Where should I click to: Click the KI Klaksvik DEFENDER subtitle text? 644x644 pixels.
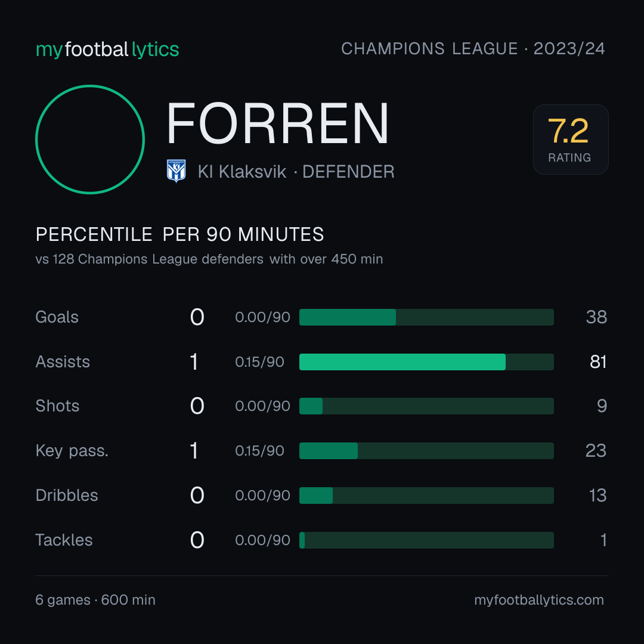coord(296,172)
